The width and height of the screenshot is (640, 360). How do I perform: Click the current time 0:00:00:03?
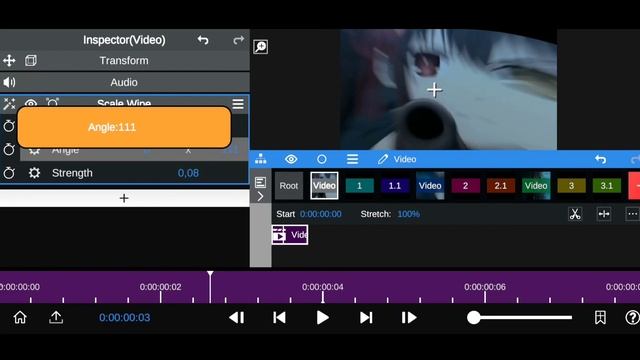point(124,318)
